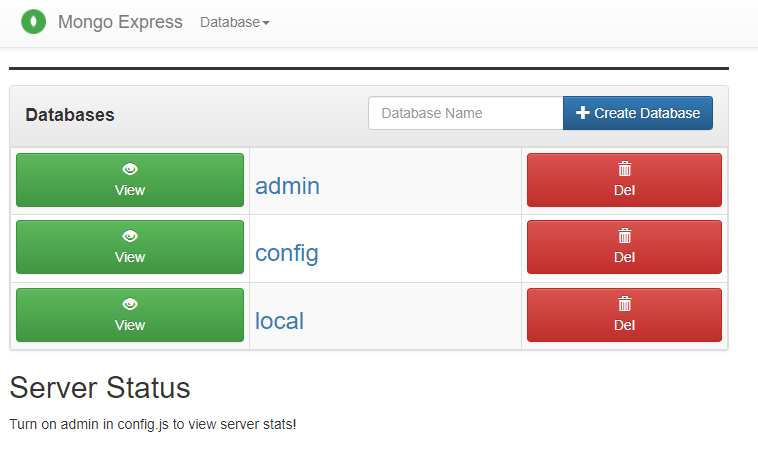Viewport: 758px width, 463px height.
Task: View the config database
Action: (130, 247)
